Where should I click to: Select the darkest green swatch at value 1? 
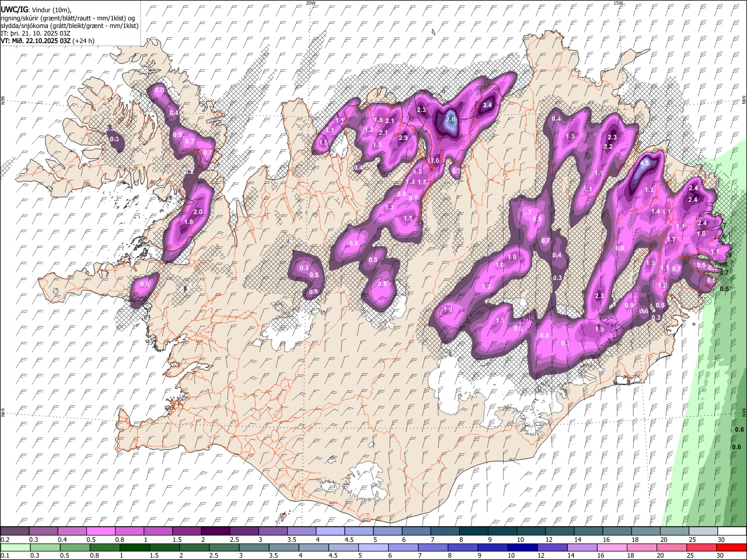click(x=134, y=547)
